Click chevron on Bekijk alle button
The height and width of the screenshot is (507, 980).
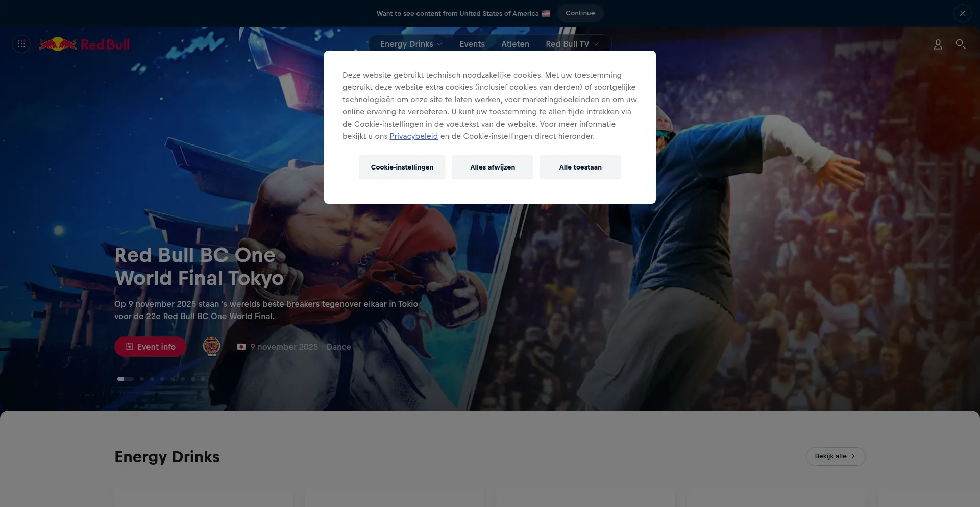853,456
